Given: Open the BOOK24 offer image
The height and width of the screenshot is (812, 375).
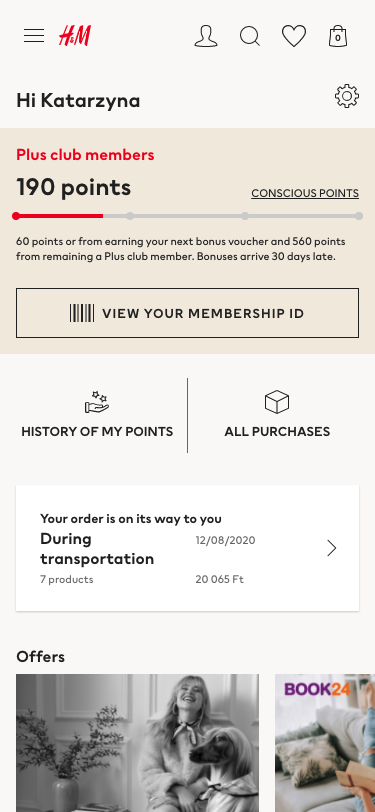Looking at the screenshot, I should coord(325,743).
